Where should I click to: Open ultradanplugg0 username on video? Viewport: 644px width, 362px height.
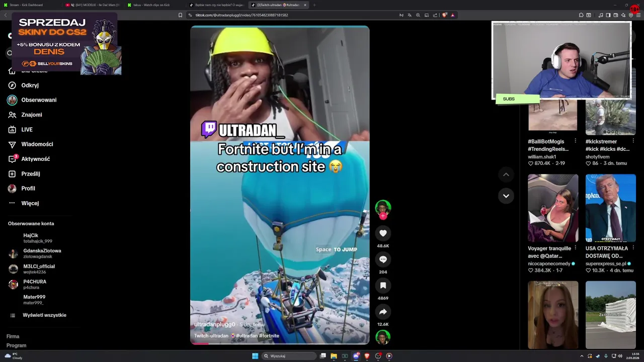click(214, 325)
